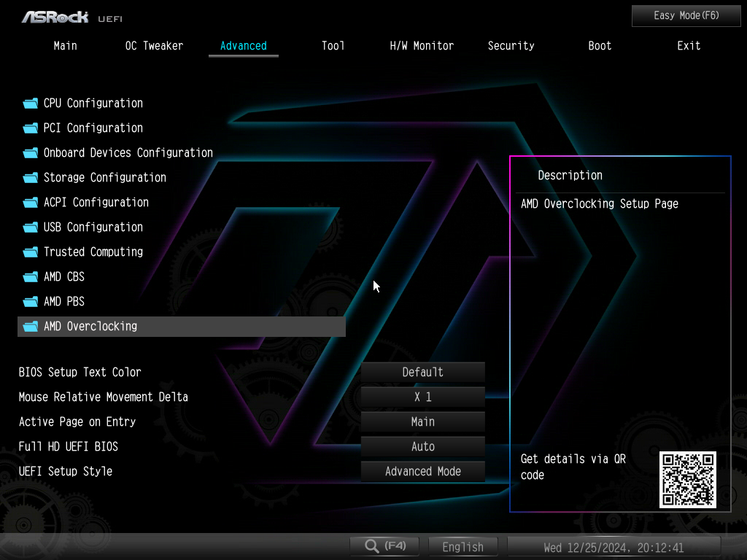Click the UEFI Setup Style label
Image resolution: width=747 pixels, height=560 pixels.
65,472
